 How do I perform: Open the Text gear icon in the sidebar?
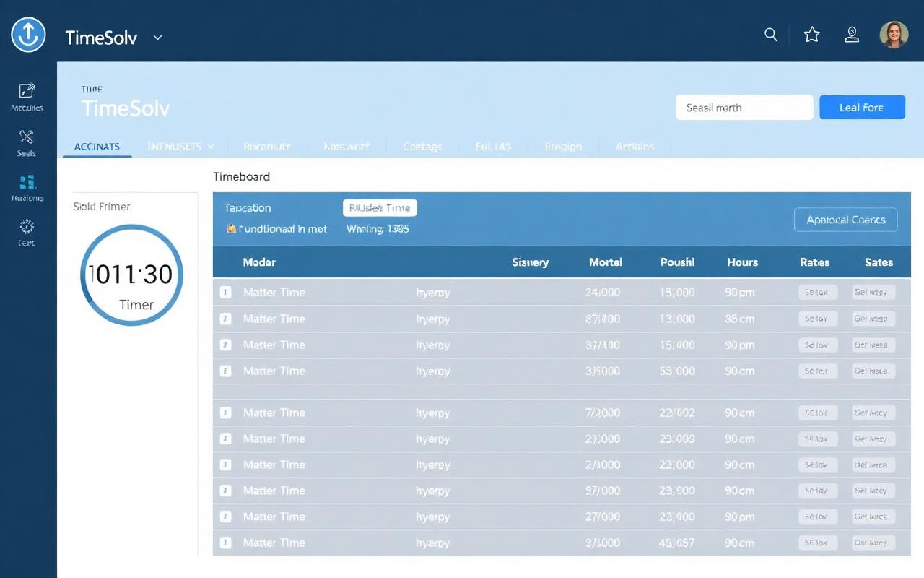pyautogui.click(x=27, y=233)
